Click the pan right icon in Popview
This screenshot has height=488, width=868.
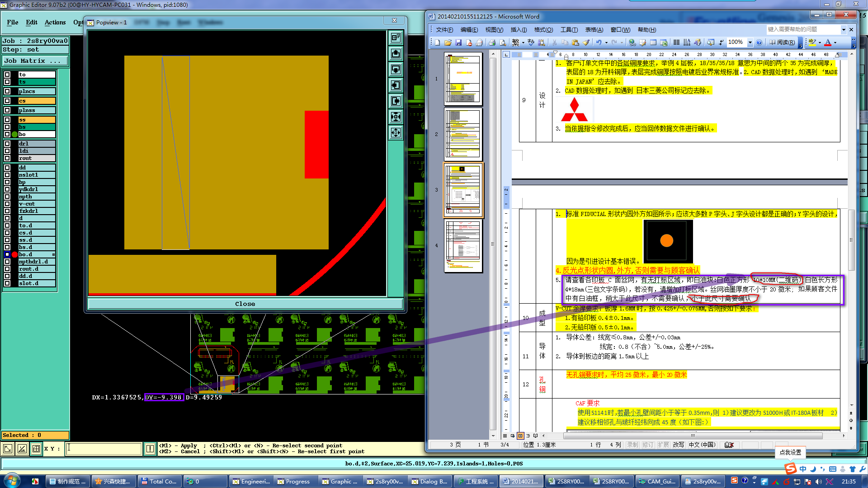pyautogui.click(x=396, y=101)
